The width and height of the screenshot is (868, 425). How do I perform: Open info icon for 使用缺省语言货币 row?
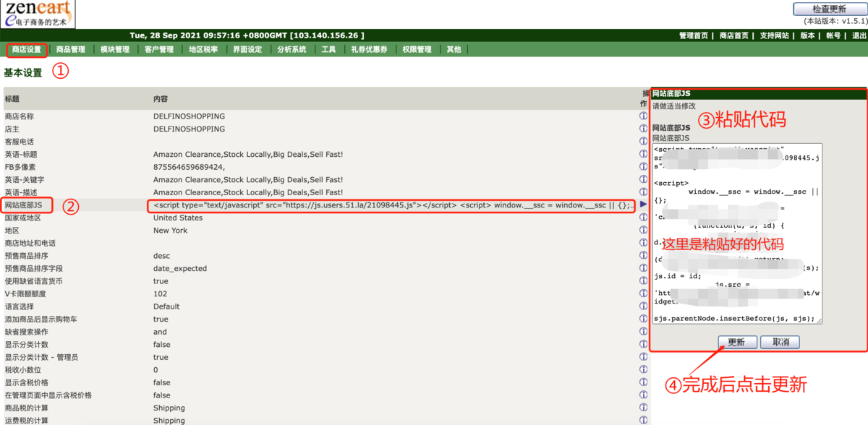[x=643, y=280]
